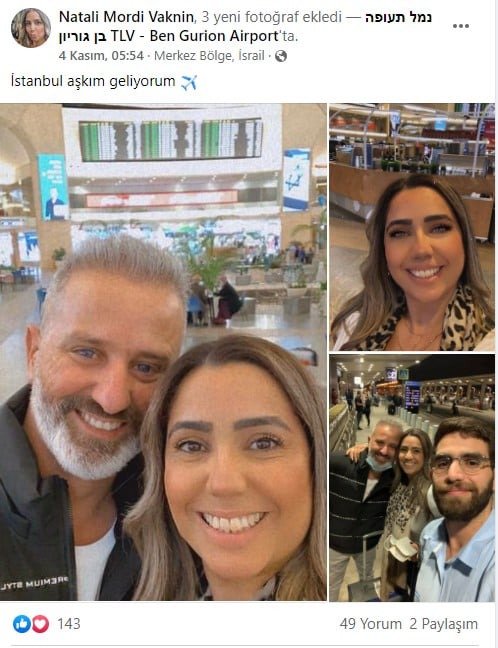This screenshot has width=498, height=648.
Task: Open the three-person group selfie photo
Action: click(412, 477)
